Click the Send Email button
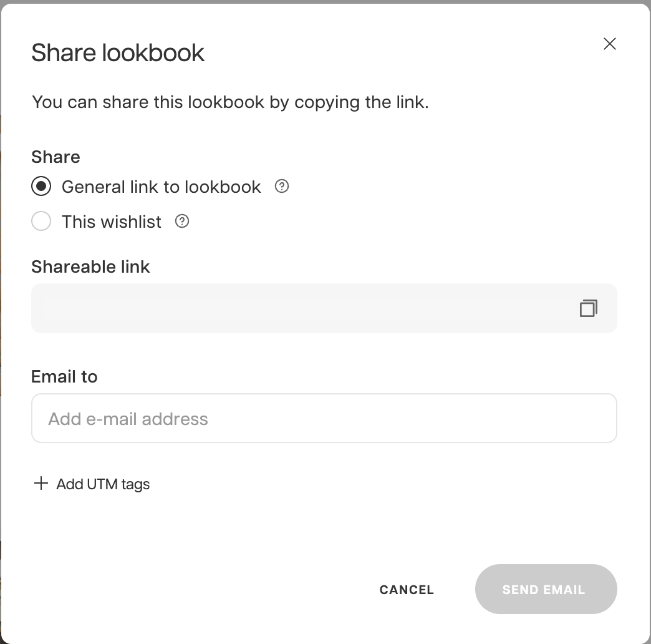The width and height of the screenshot is (651, 644). click(x=546, y=589)
